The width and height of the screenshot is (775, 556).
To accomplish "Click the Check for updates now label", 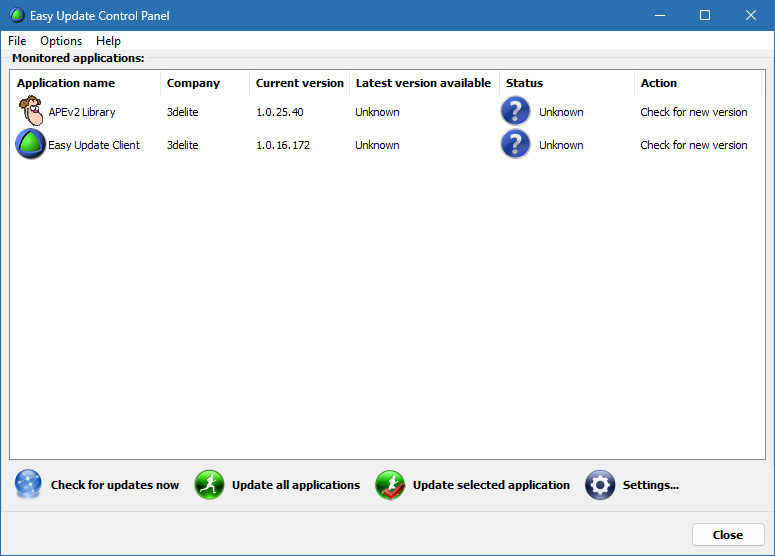I will point(115,485).
